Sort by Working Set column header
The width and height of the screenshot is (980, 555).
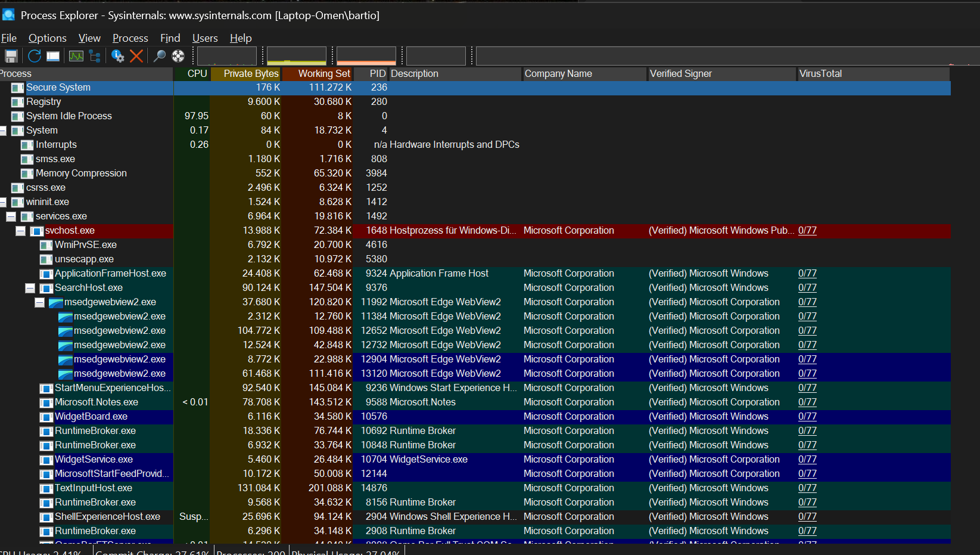[318, 74]
